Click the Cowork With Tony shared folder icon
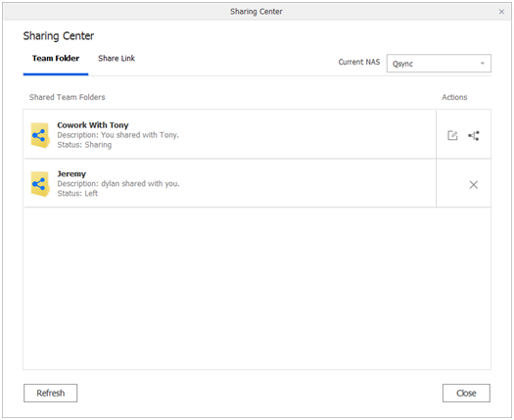Image resolution: width=514 pixels, height=420 pixels. [x=40, y=135]
